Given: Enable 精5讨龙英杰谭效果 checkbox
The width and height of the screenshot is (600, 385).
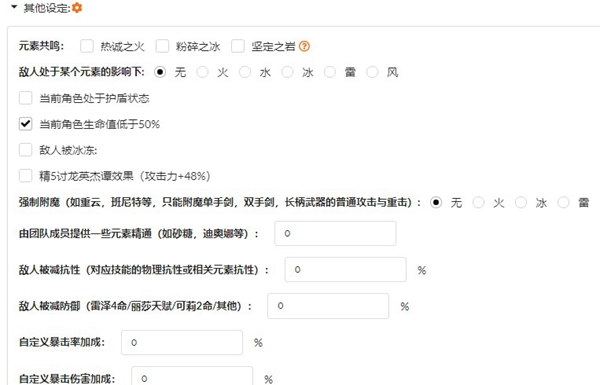Looking at the screenshot, I should [26, 176].
